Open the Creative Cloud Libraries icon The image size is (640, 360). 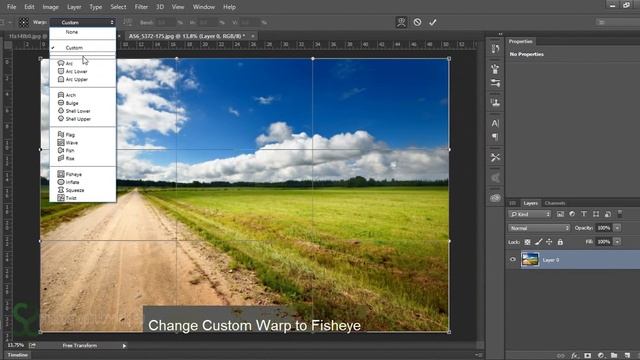tap(495, 198)
